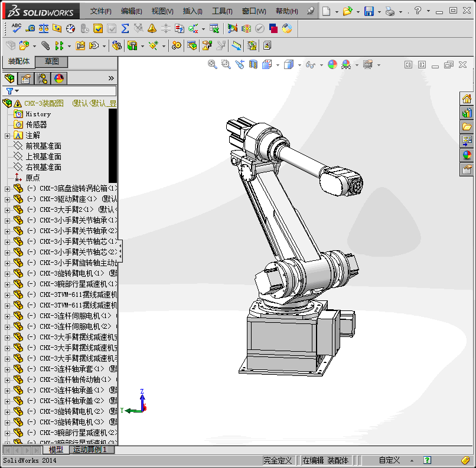Open SolidWorks Resources home pane
This screenshot has width=476, height=468.
467,99
